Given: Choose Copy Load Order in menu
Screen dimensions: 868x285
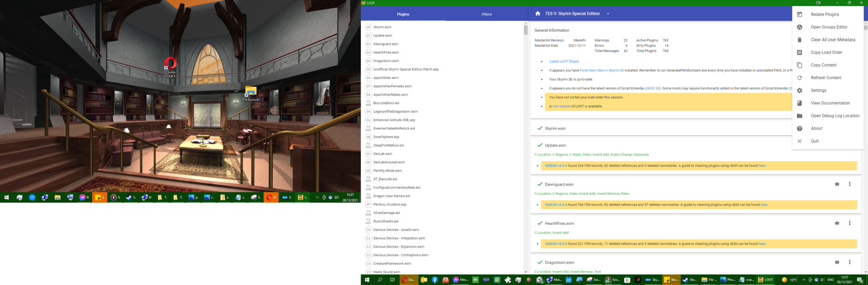Looking at the screenshot, I should (828, 52).
